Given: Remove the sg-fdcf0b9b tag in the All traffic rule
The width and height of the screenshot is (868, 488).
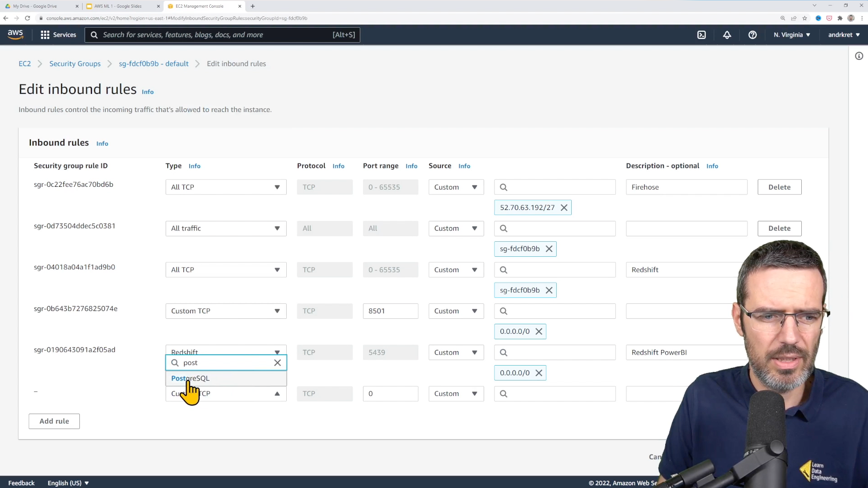Looking at the screenshot, I should tap(549, 249).
